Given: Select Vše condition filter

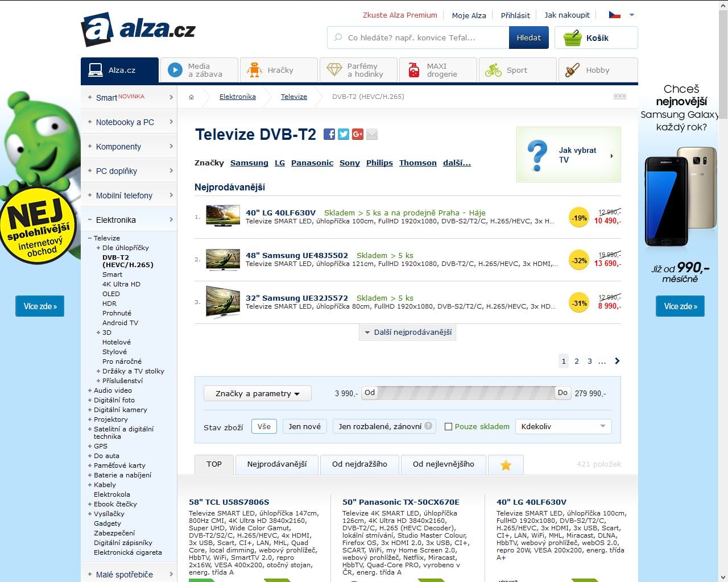Looking at the screenshot, I should point(264,426).
